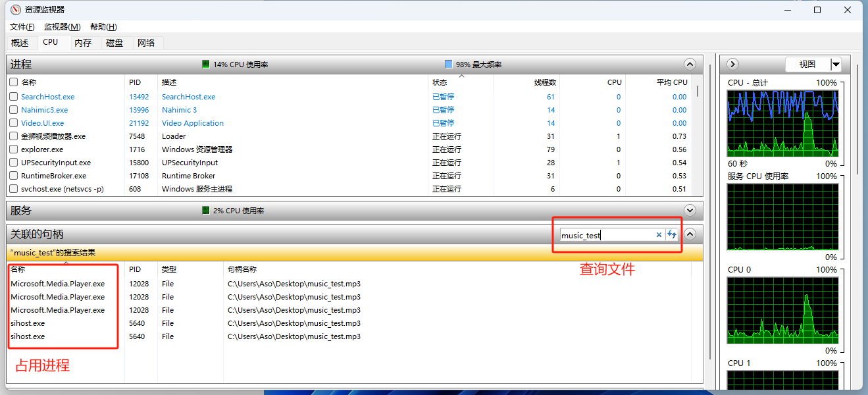Click the 服务 CPU 使用率 graph
The image size is (868, 395).
tap(782, 217)
